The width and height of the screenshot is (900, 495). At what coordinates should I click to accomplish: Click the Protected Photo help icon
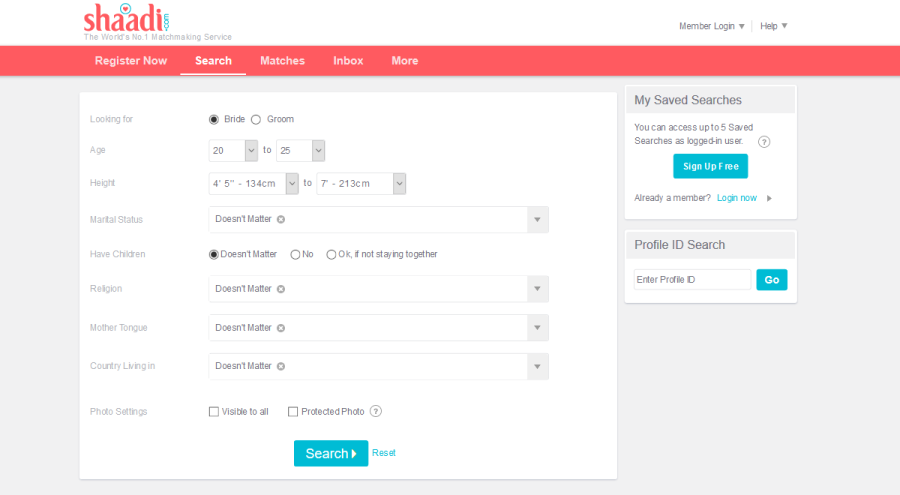pos(376,411)
